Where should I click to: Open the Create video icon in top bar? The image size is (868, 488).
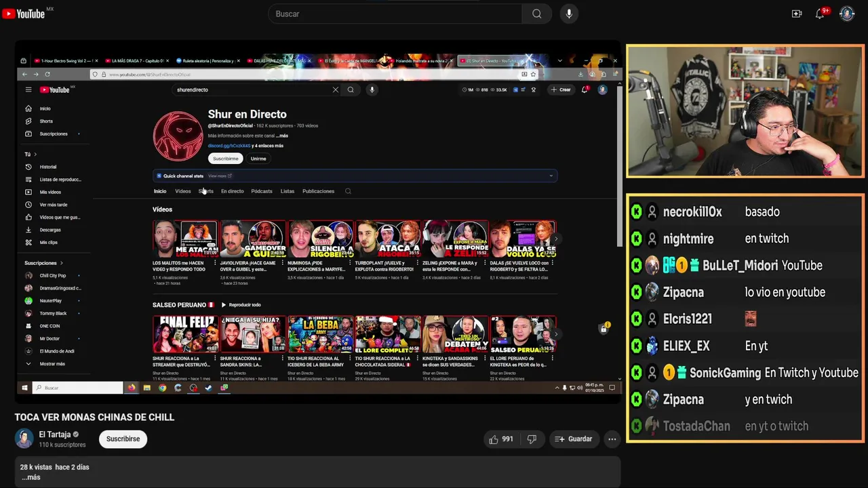coord(797,14)
